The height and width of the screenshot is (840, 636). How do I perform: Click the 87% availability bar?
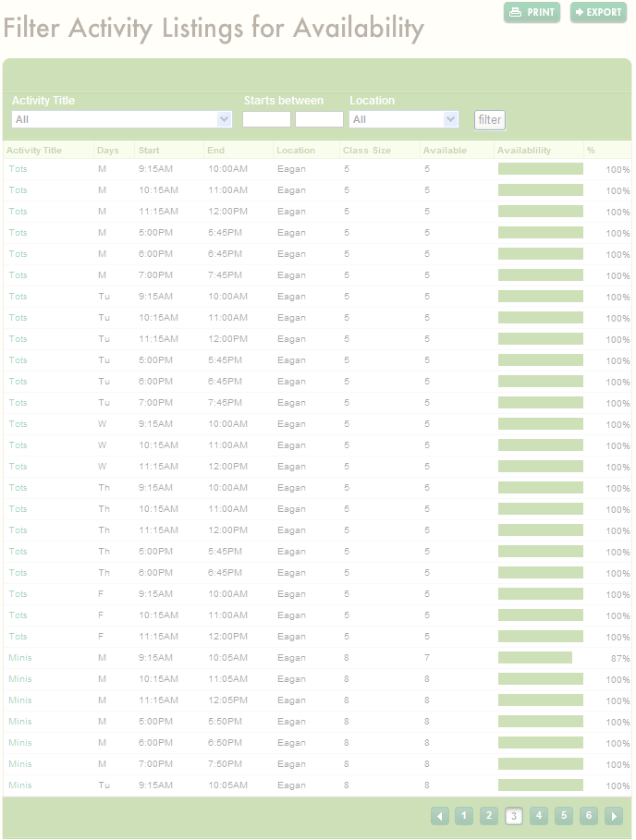(534, 658)
